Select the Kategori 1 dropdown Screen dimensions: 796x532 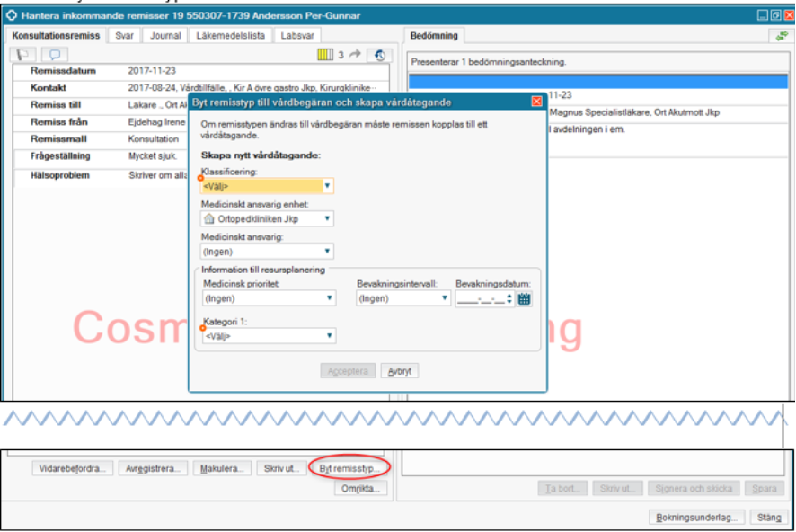(330, 336)
